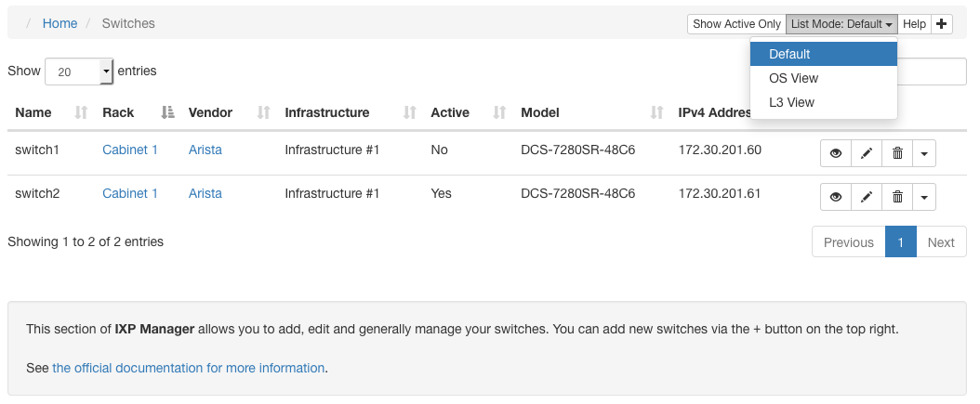Toggle Show Active Only filter

[x=737, y=24]
